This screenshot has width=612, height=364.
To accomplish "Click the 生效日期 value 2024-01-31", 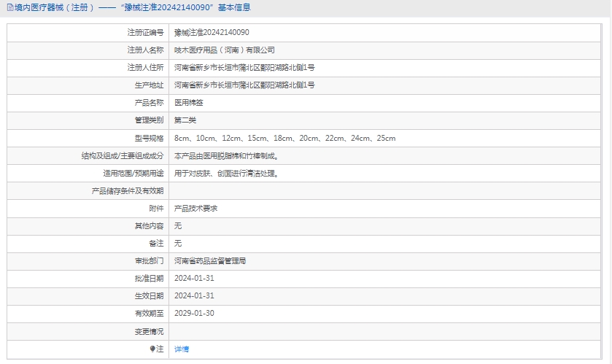I will 194,296.
